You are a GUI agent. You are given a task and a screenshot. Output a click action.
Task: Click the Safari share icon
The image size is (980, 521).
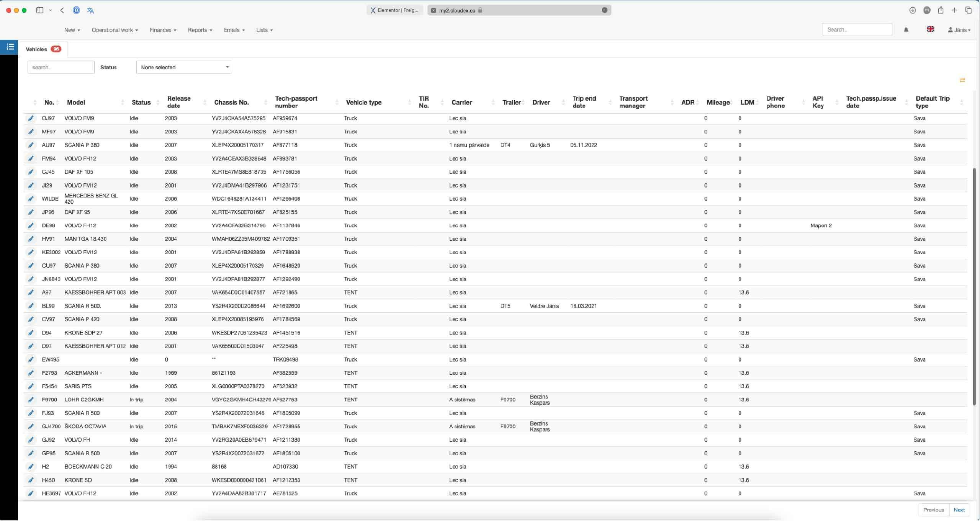pos(941,10)
